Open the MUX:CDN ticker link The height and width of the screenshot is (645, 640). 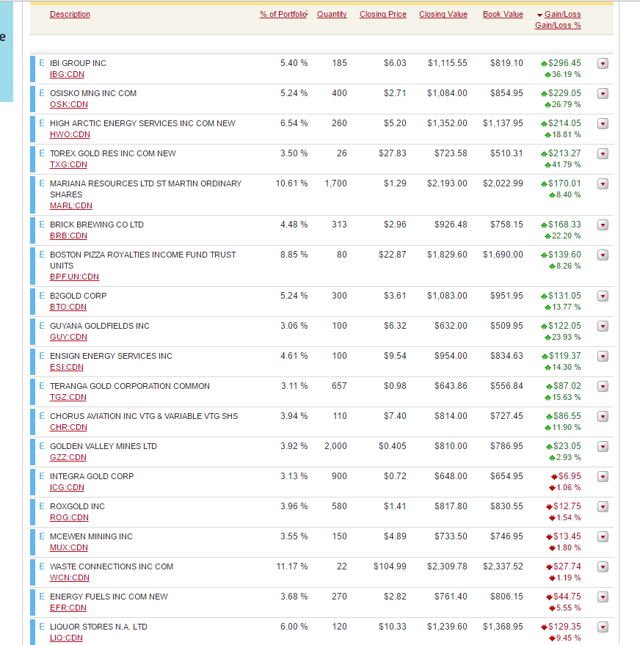click(x=69, y=548)
